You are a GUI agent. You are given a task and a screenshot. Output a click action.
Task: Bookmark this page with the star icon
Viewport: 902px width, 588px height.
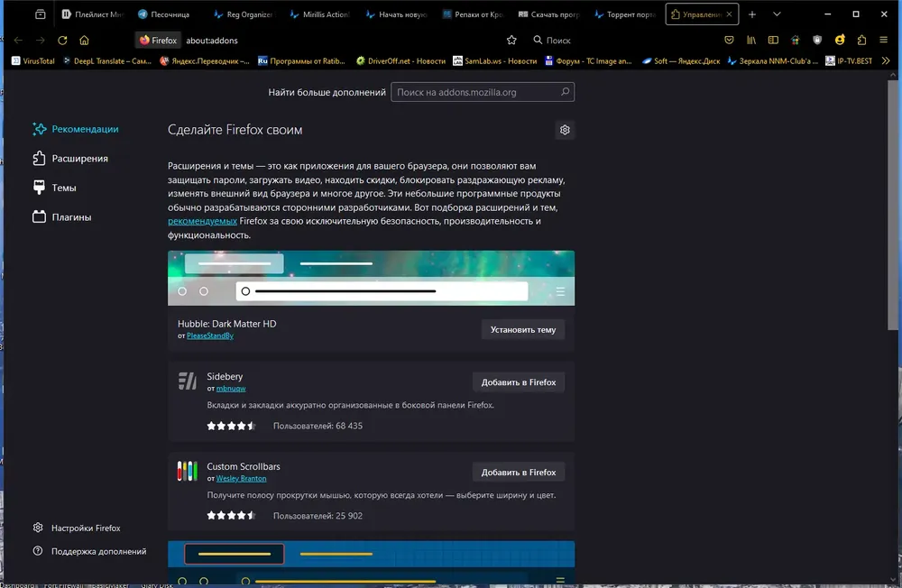coord(511,41)
